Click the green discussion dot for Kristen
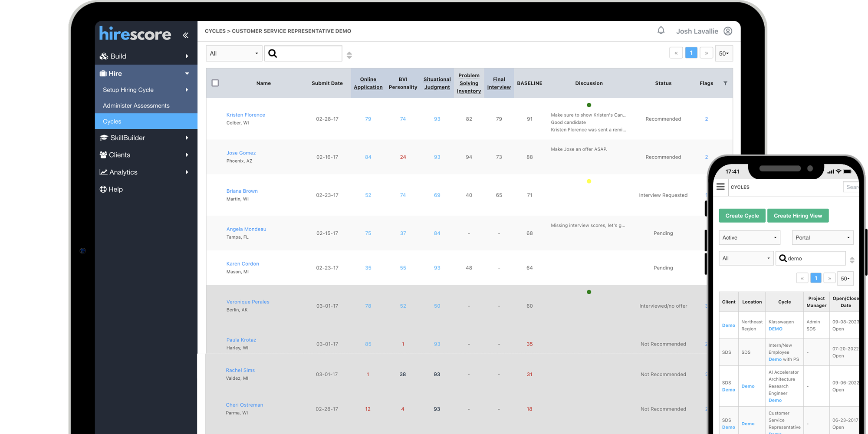Screen dimensions: 868x434 coord(589,105)
